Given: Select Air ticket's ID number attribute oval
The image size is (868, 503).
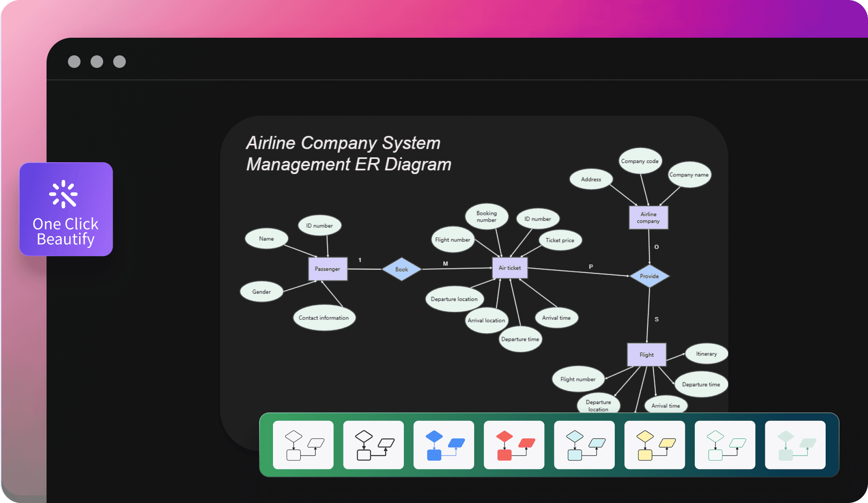Looking at the screenshot, I should (x=538, y=219).
